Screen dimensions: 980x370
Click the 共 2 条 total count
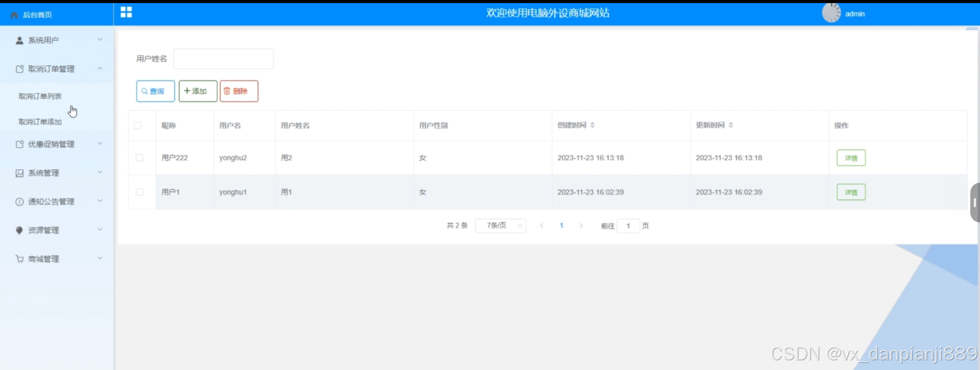tap(457, 226)
